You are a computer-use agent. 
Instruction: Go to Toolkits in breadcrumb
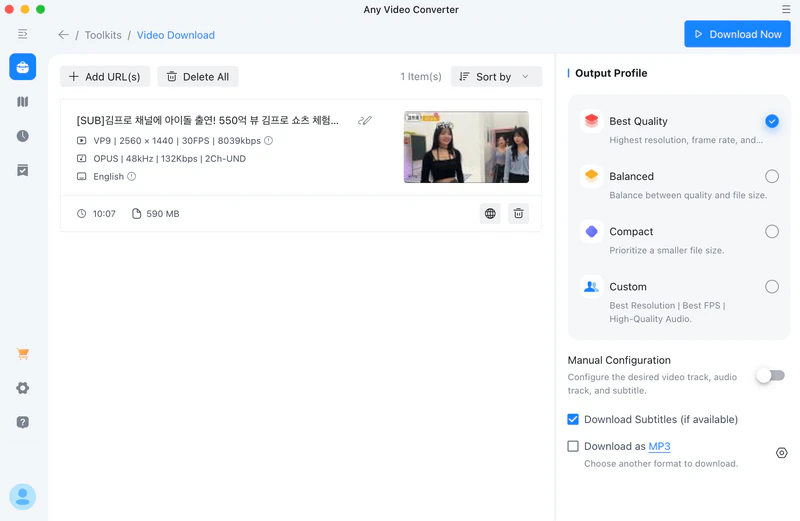(x=103, y=35)
